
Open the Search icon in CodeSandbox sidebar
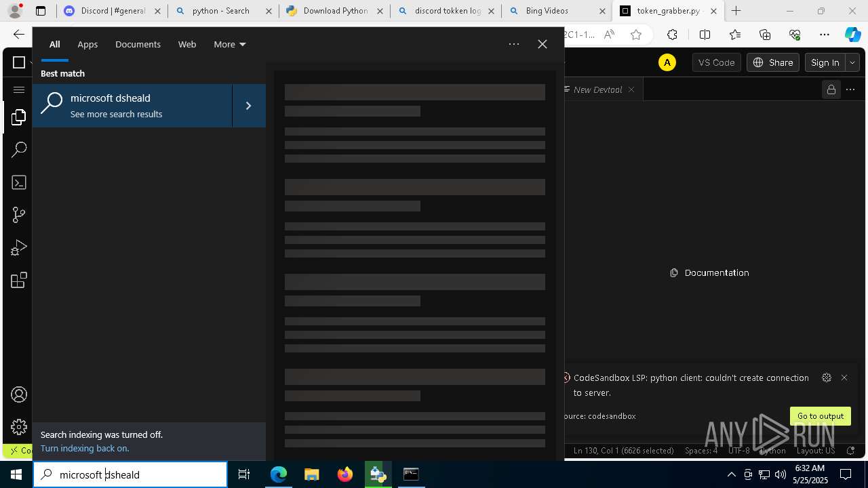coord(18,150)
